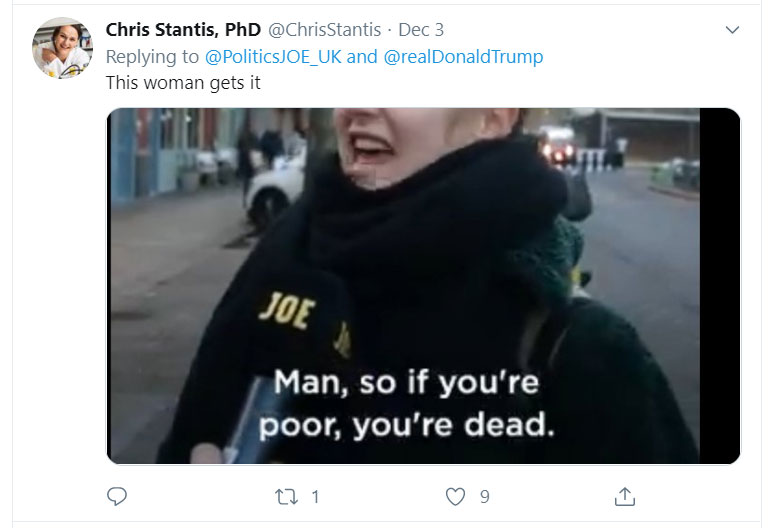
Task: Open Chris Stantis's profile picture
Action: (x=62, y=47)
